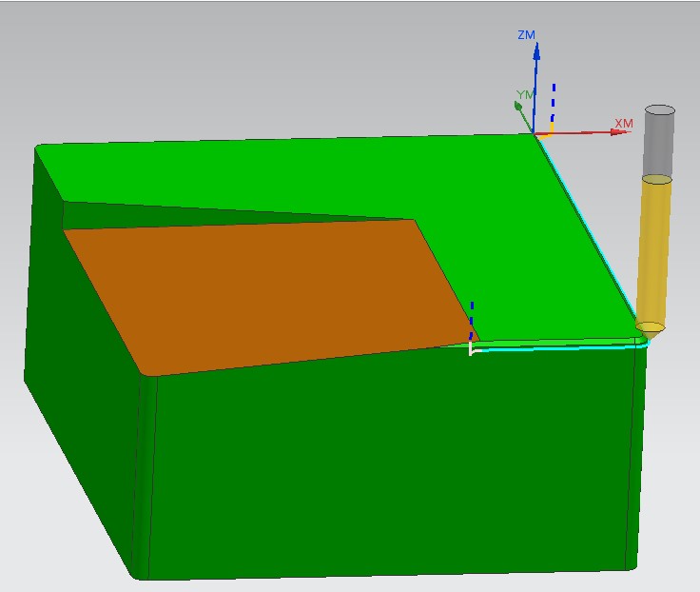This screenshot has height=592, width=700.
Task: Click the YM axis label
Action: (x=525, y=95)
